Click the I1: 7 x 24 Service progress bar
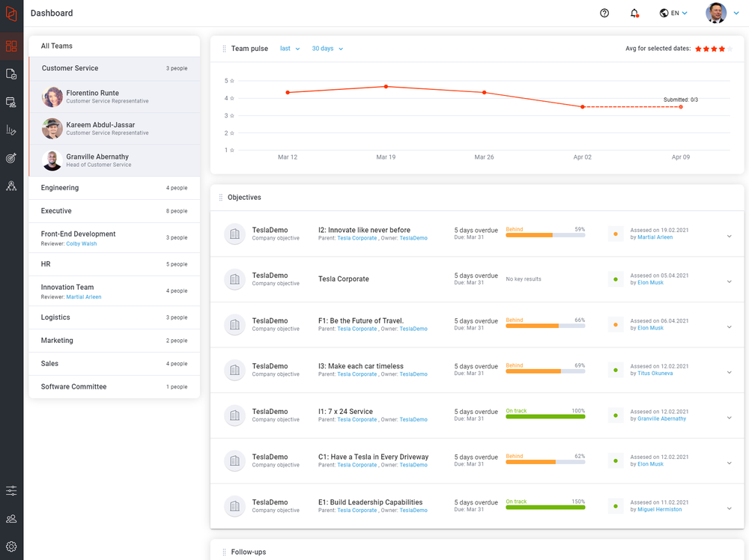 (545, 416)
